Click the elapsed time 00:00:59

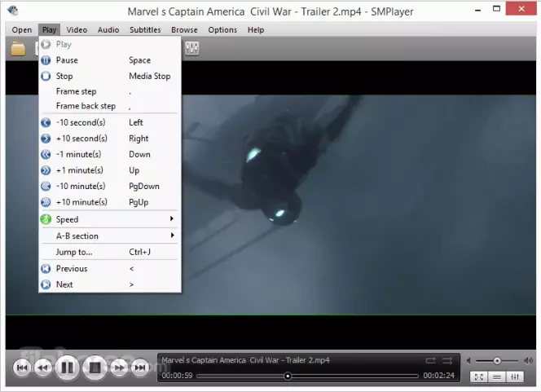[x=177, y=376]
